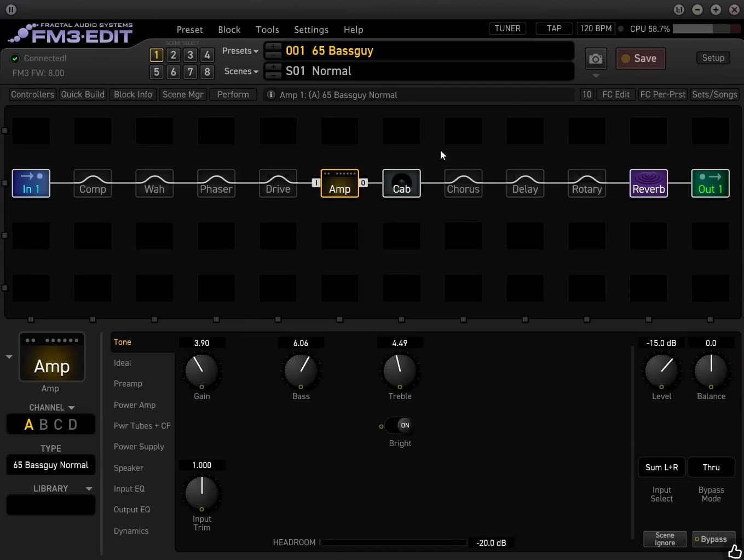This screenshot has width=744, height=560.
Task: Select channel A
Action: pyautogui.click(x=29, y=425)
